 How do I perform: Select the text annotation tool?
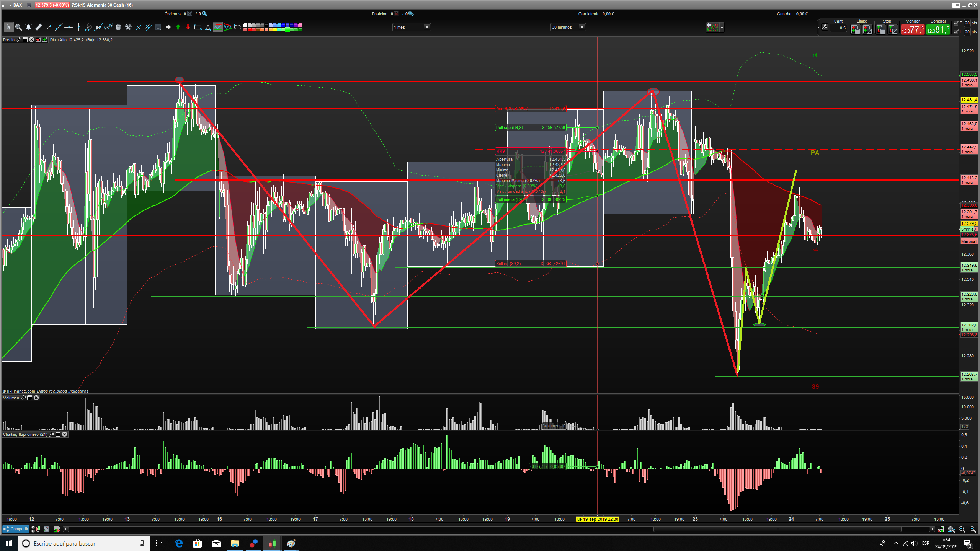pos(158,27)
